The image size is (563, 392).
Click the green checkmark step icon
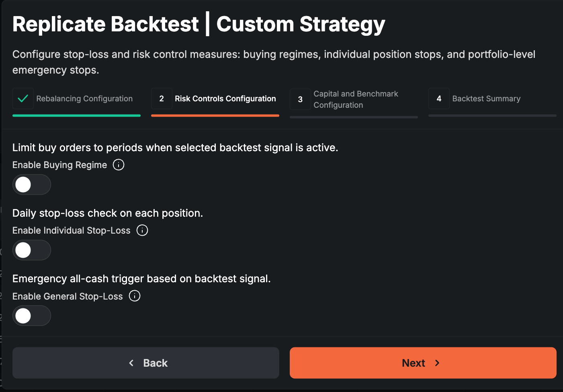coord(23,99)
